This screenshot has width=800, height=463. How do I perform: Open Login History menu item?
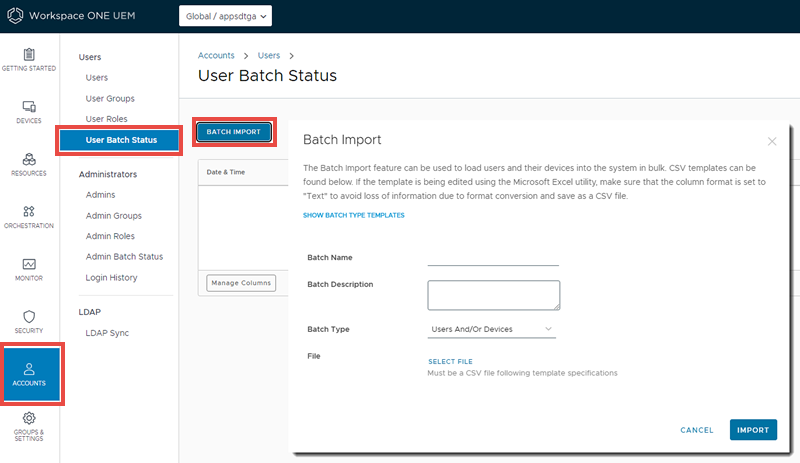click(111, 278)
